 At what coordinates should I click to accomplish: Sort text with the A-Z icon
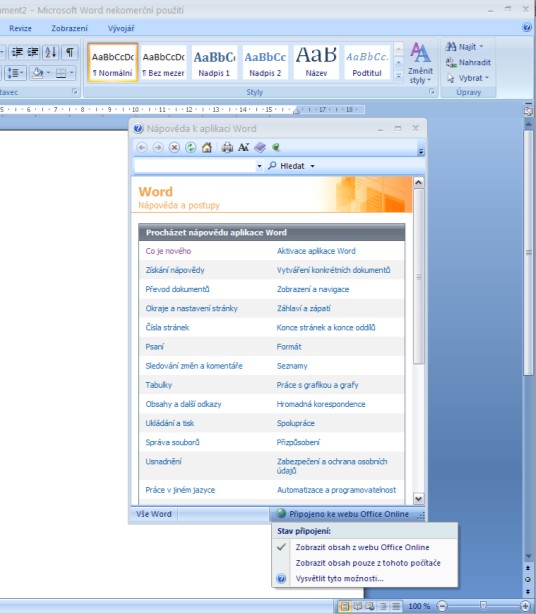point(51,52)
